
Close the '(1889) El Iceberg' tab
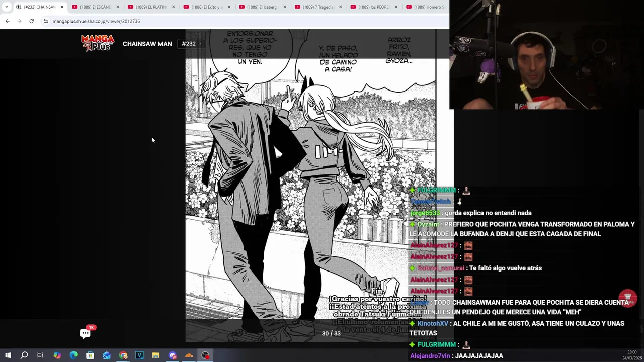pyautogui.click(x=285, y=7)
